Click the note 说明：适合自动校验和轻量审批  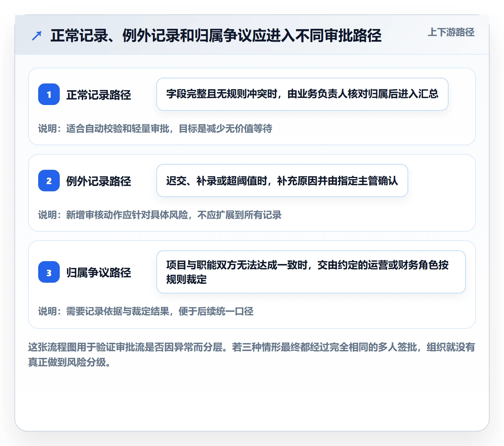click(155, 128)
